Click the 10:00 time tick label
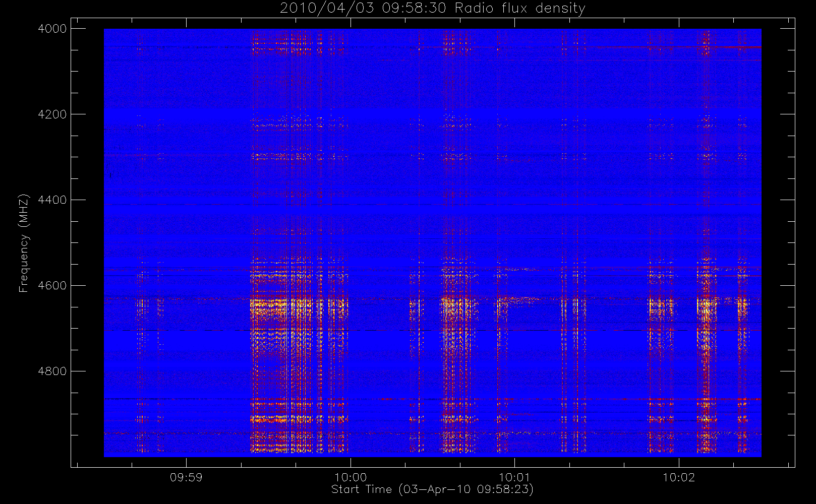 point(351,477)
